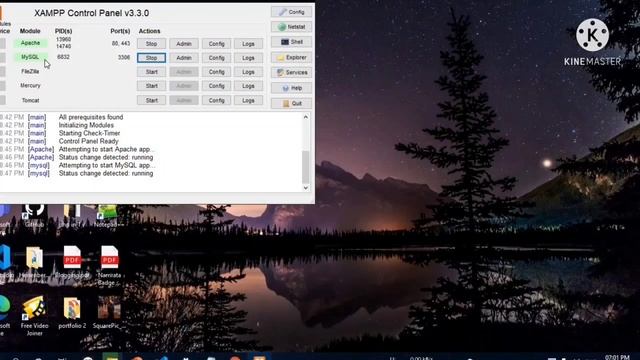The width and height of the screenshot is (640, 360).
Task: Select the Apache module label
Action: [31, 43]
